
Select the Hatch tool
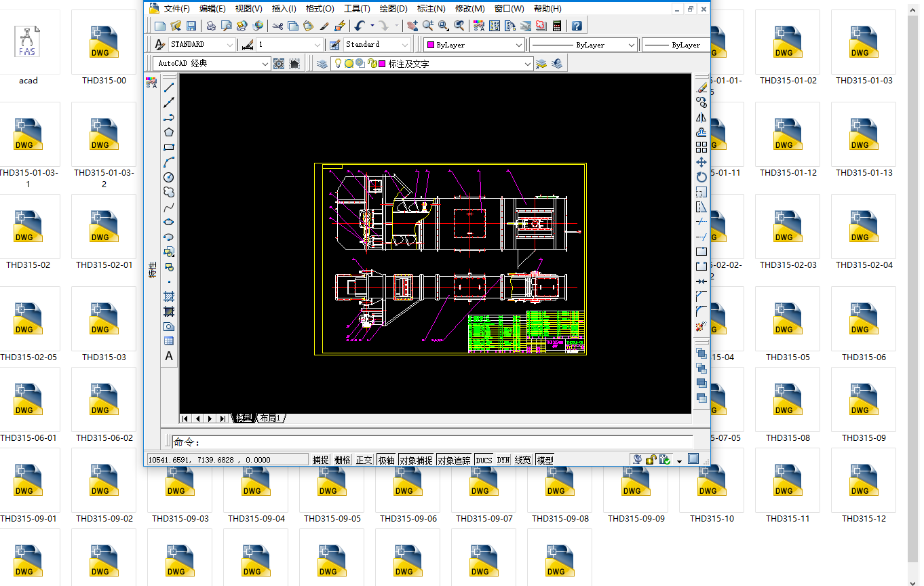coord(169,296)
